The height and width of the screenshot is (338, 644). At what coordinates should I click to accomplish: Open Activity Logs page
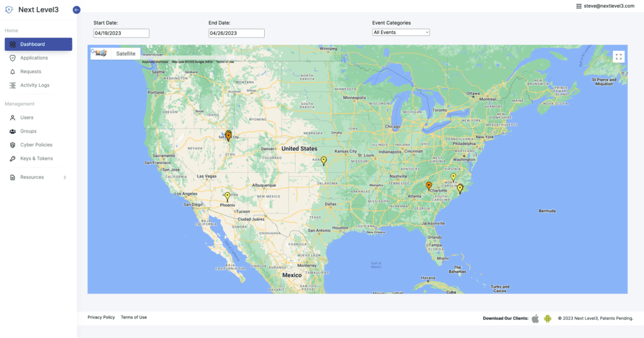[35, 85]
